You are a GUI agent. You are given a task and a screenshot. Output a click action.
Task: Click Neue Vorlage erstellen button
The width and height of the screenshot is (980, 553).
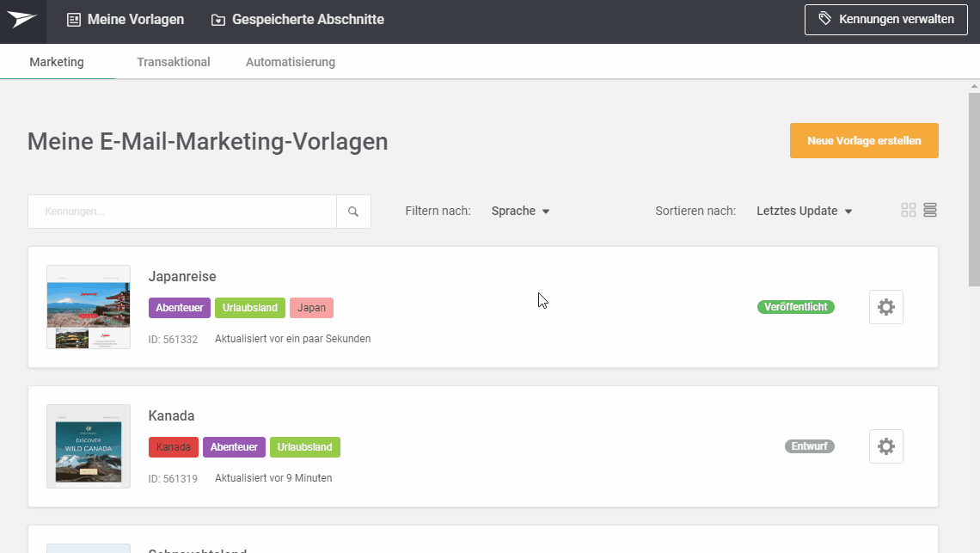[x=864, y=141]
